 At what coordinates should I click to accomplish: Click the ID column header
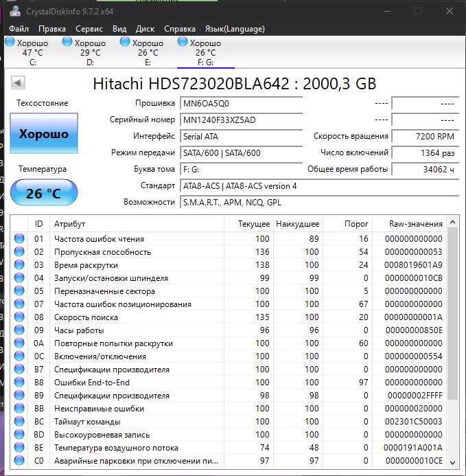[x=39, y=224]
